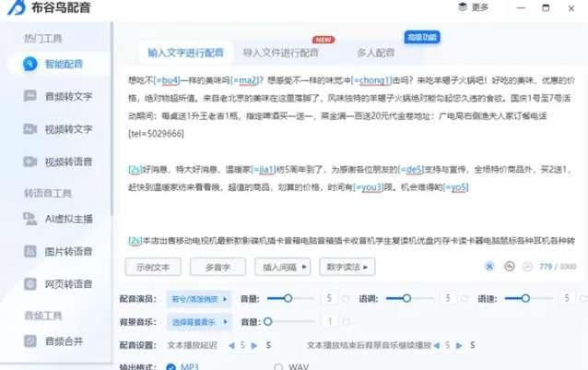Click the 配音演员 音量 value field
Viewport: 588px width, 370px height.
point(329,298)
